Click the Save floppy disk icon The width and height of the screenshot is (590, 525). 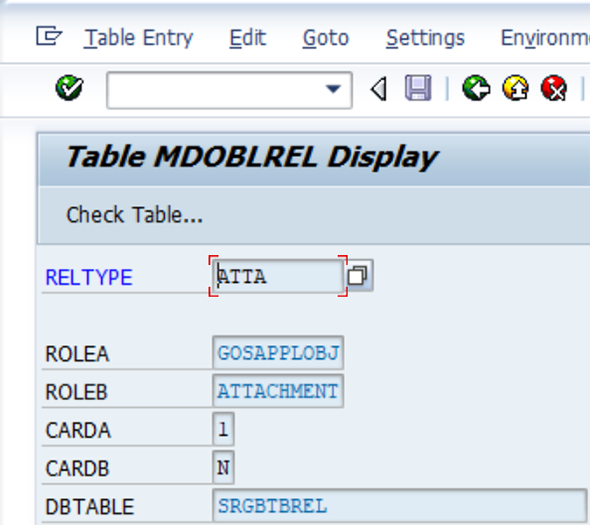pyautogui.click(x=418, y=88)
